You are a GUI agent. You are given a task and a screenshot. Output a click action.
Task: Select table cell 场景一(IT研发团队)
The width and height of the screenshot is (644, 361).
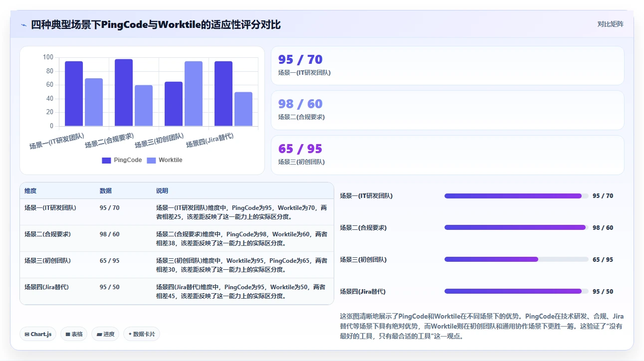point(50,208)
